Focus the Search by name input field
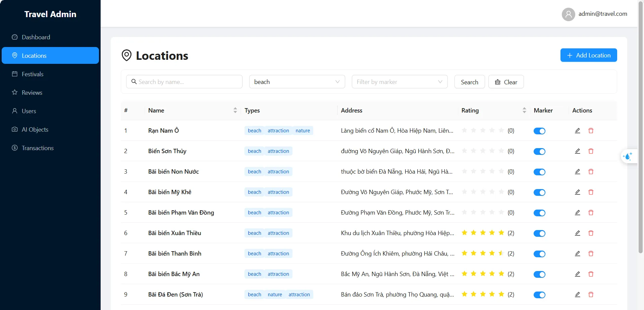The height and width of the screenshot is (310, 644). tap(184, 82)
